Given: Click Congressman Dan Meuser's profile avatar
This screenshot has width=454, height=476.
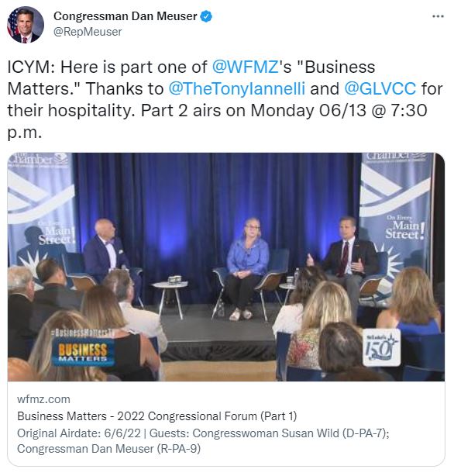Looking at the screenshot, I should click(26, 25).
